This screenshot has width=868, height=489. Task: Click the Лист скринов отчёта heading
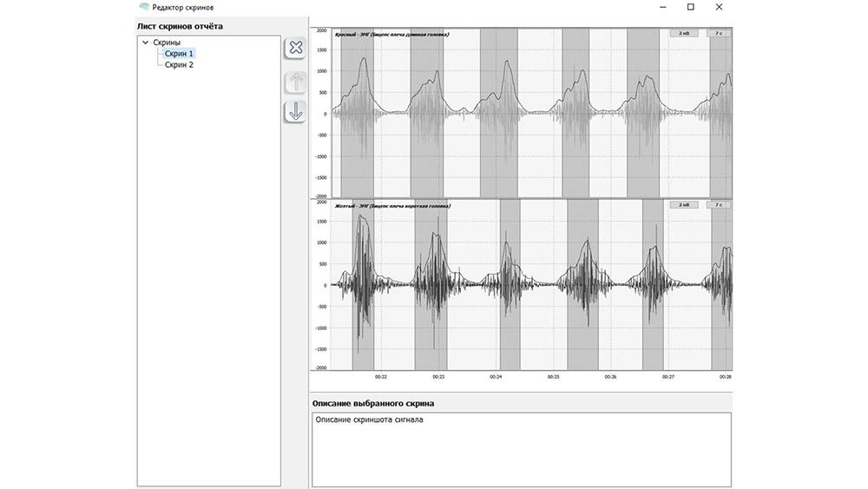(x=180, y=26)
